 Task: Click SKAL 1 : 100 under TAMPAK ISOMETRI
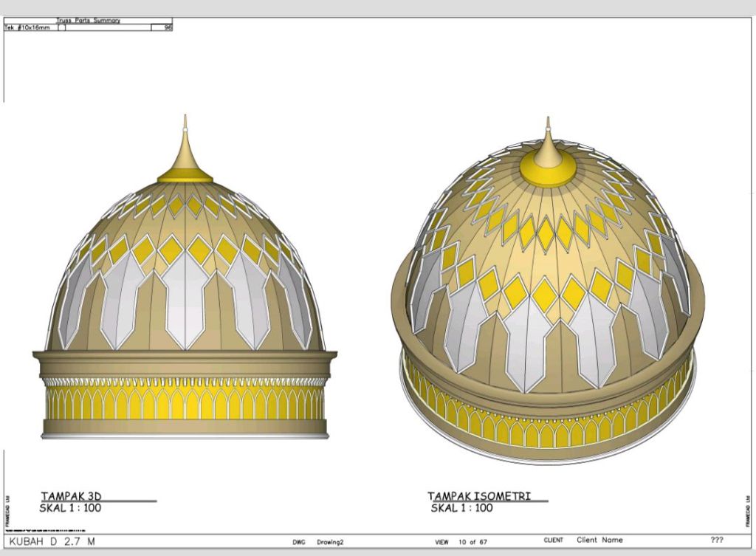(x=462, y=508)
